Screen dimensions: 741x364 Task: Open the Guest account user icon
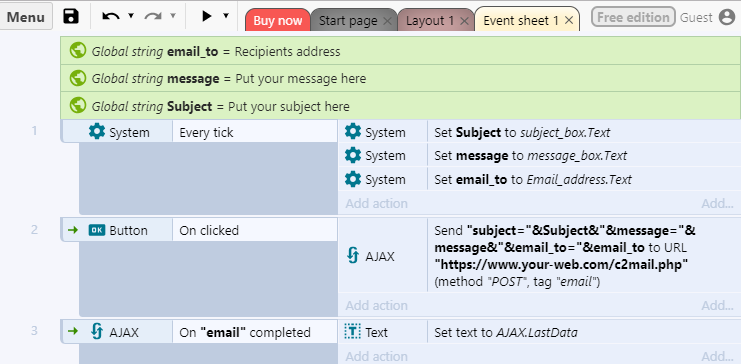727,17
